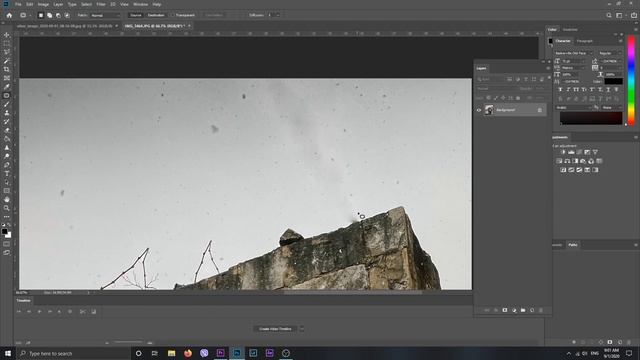Select the Pen tool

7,165
